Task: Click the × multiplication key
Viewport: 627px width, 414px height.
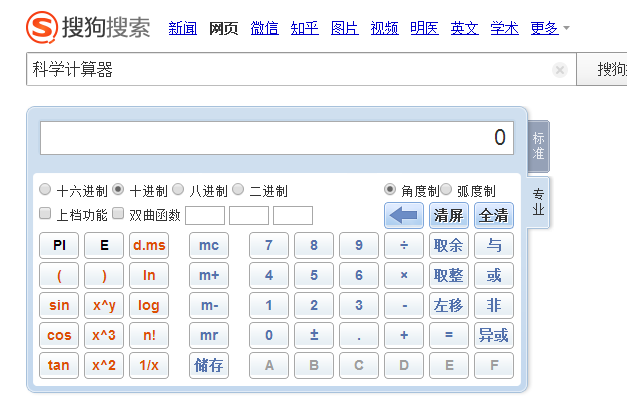Action: pos(404,275)
